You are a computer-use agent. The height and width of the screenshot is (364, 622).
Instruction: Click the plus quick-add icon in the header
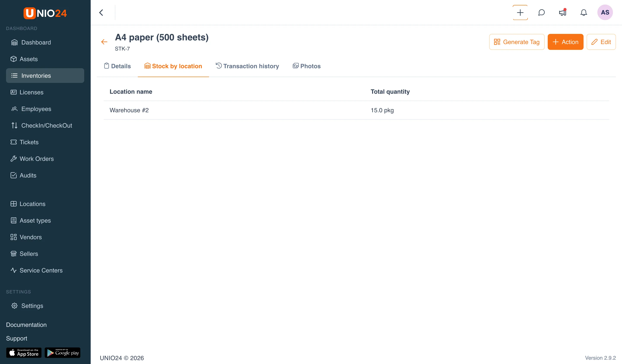tap(520, 13)
